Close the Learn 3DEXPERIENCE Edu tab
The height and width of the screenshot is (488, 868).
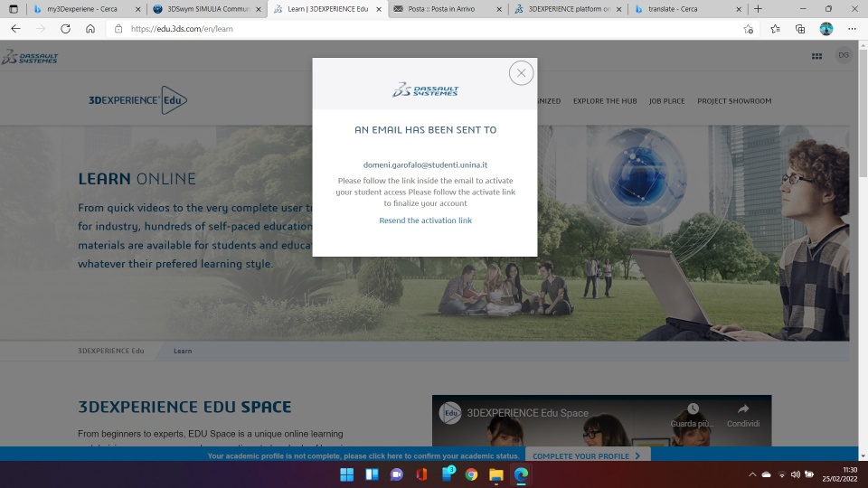(x=379, y=9)
